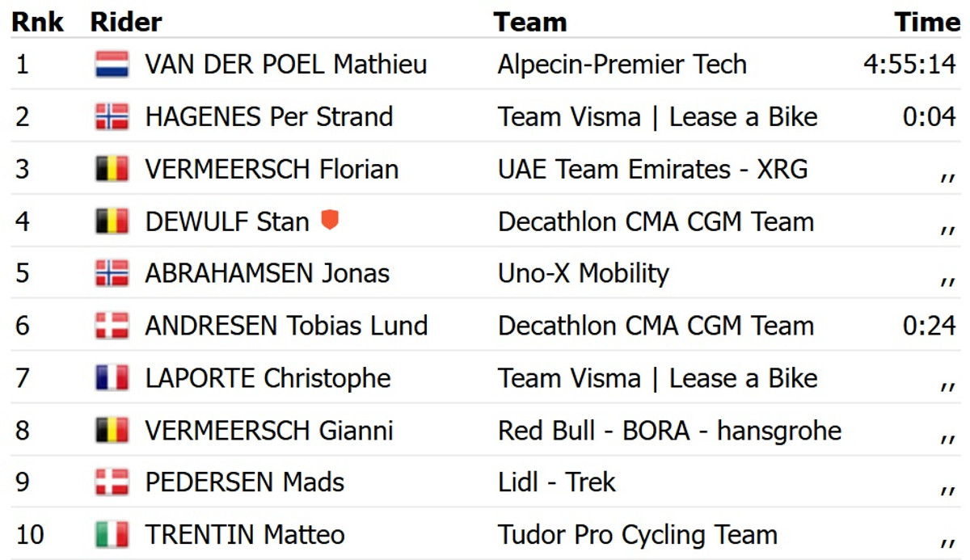Click the orange shield icon after Dewulf Stan

(329, 220)
